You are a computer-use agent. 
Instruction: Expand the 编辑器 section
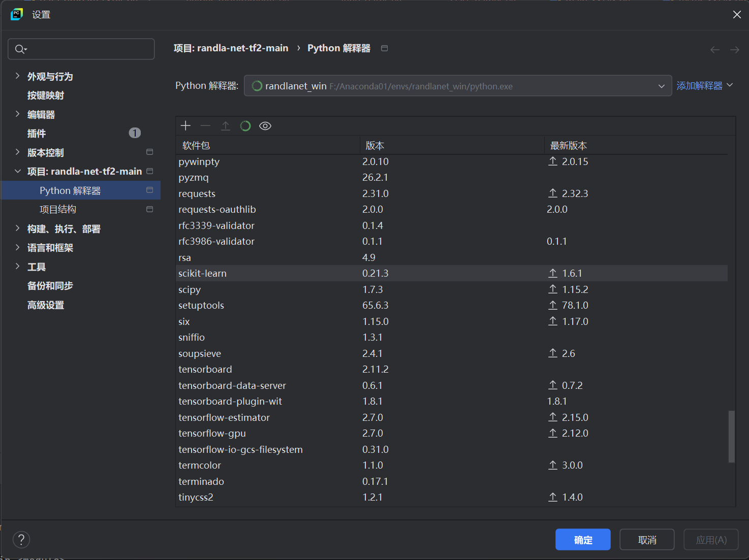click(x=18, y=114)
